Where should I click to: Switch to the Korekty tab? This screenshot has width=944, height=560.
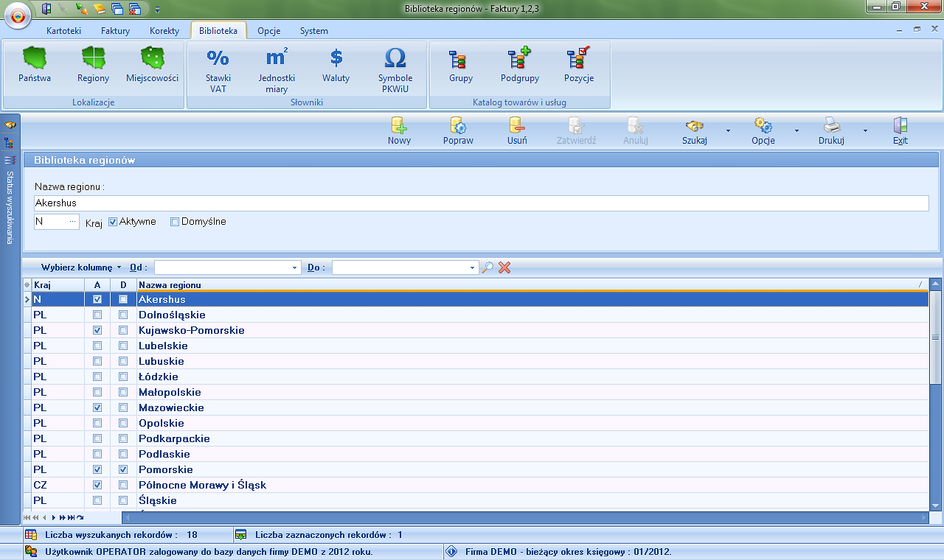point(164,31)
